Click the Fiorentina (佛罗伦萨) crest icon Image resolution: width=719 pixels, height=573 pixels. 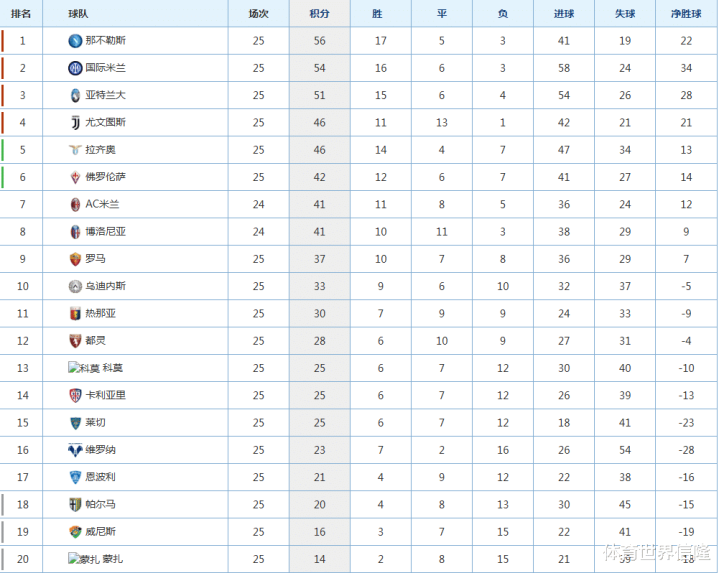click(x=75, y=177)
